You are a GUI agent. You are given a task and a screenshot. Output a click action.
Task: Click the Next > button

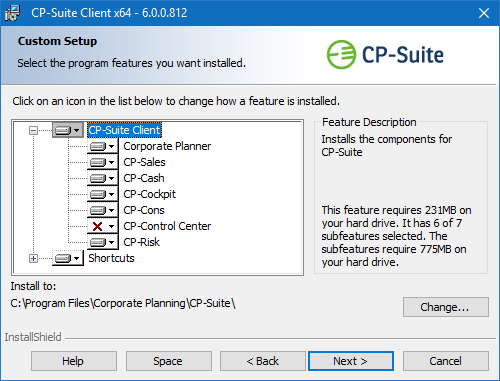351,361
